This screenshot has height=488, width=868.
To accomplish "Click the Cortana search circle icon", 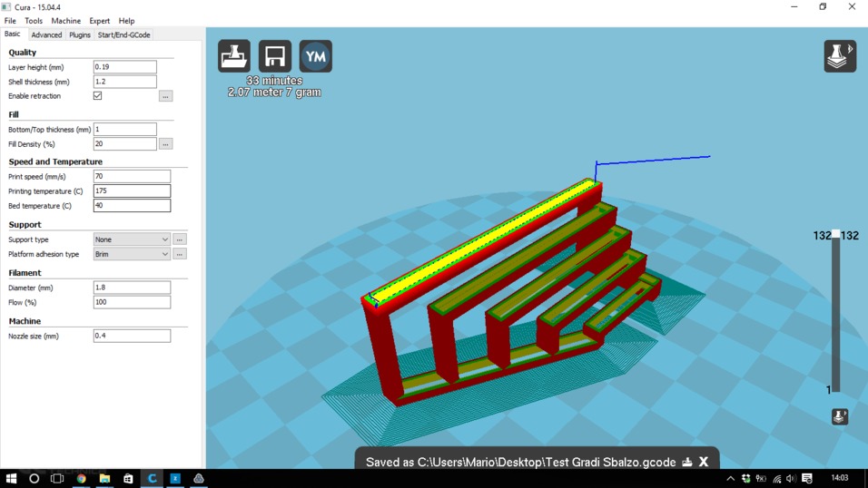I will 34,478.
